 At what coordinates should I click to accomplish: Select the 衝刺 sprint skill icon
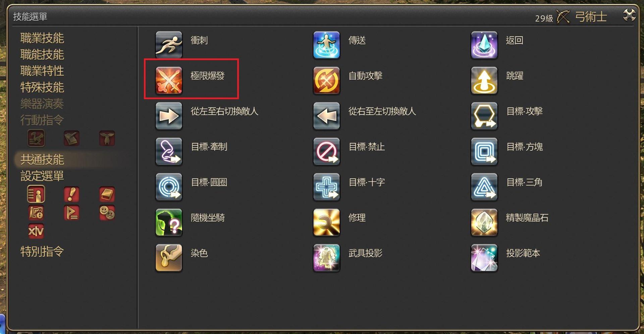[x=169, y=45]
